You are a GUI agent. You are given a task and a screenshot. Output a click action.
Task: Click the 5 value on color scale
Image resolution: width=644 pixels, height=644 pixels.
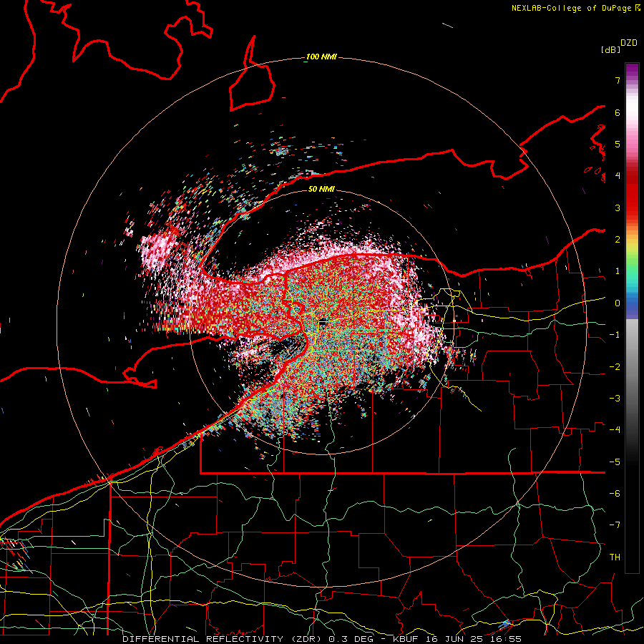coord(618,144)
